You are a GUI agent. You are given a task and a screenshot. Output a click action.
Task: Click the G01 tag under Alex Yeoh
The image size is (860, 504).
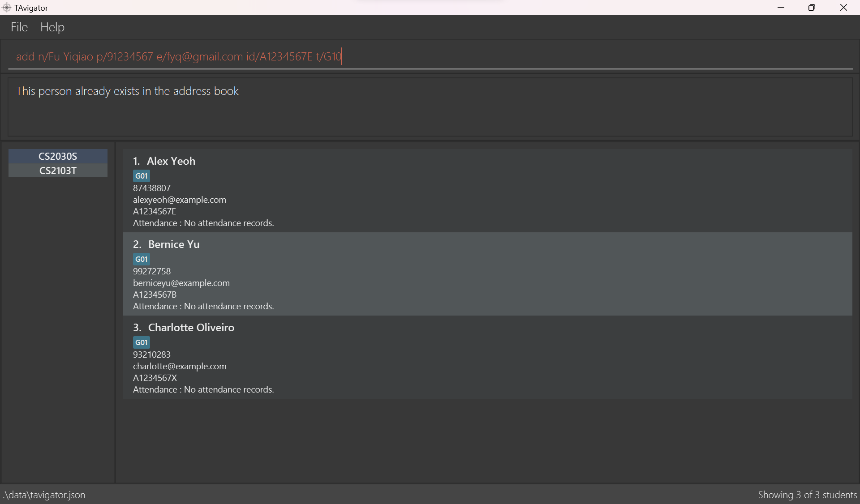point(142,176)
